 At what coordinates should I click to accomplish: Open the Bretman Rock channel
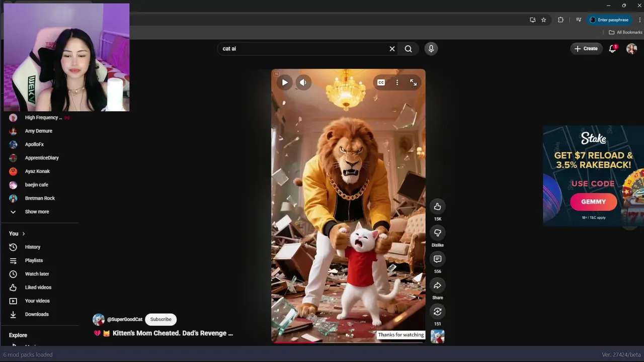click(x=40, y=198)
